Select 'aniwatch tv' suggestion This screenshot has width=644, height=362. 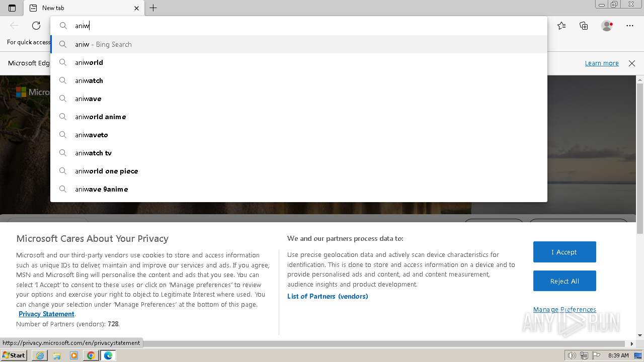(299, 153)
